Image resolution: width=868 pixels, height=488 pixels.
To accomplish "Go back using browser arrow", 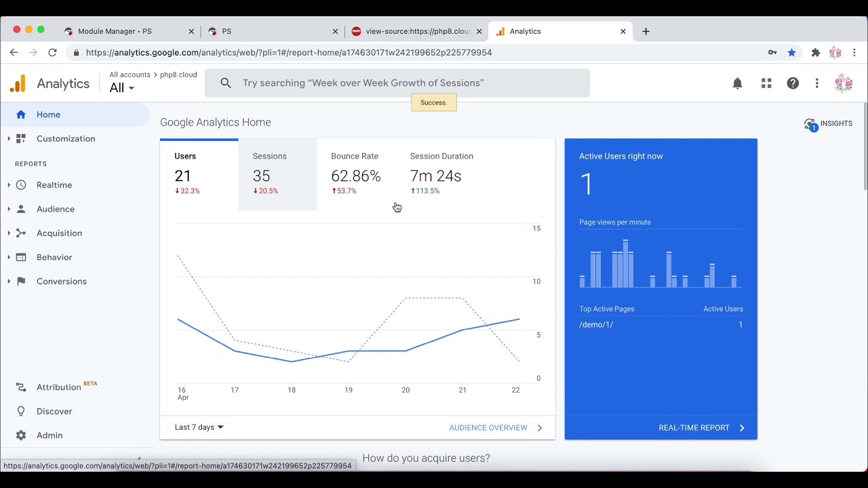I will (x=14, y=52).
